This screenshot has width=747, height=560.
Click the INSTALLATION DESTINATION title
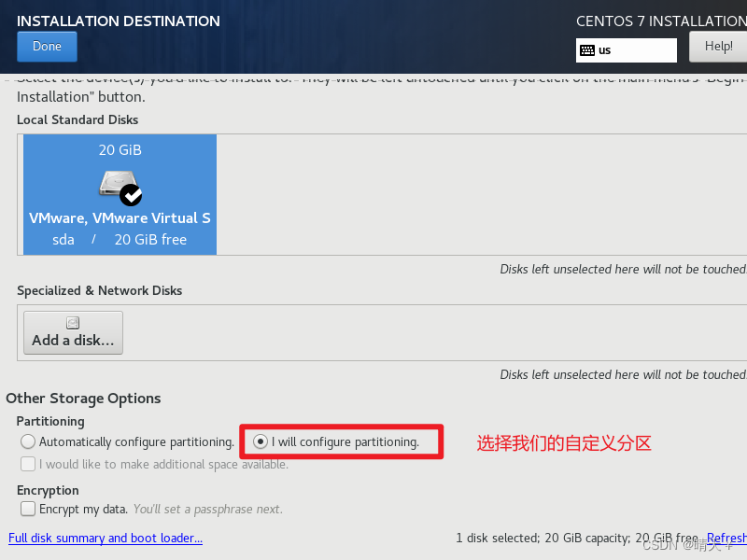(x=119, y=21)
